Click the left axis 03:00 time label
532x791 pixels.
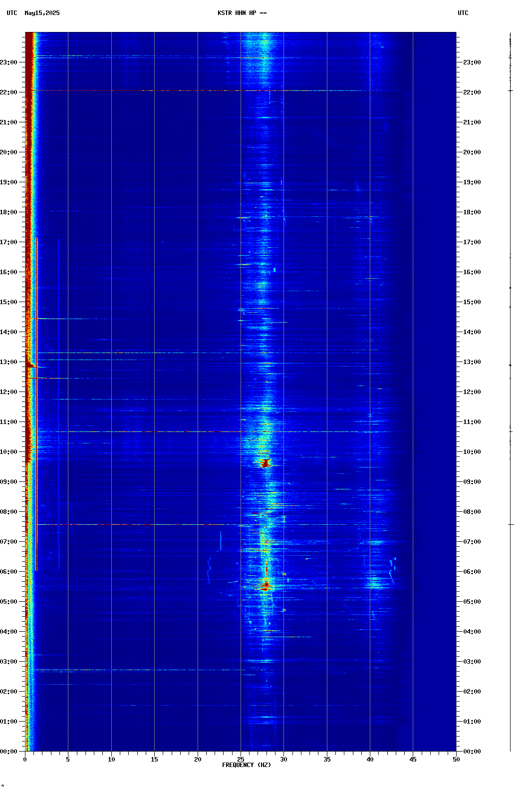coord(9,662)
